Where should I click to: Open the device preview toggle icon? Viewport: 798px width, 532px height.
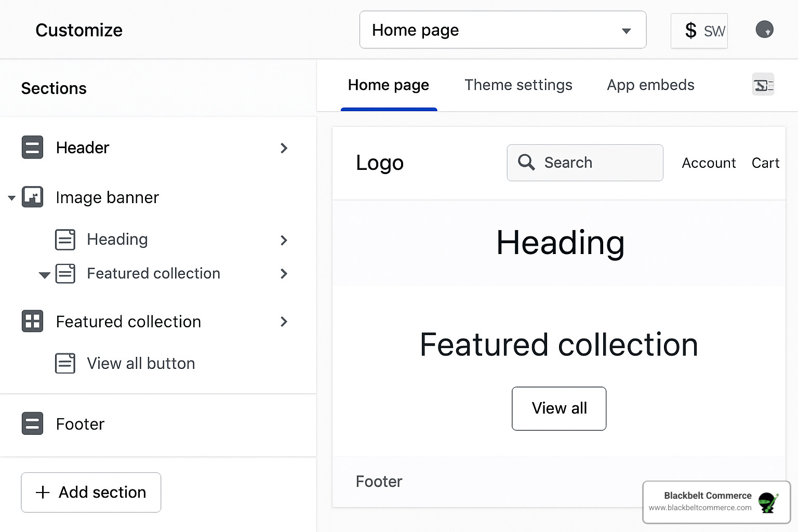pos(763,84)
